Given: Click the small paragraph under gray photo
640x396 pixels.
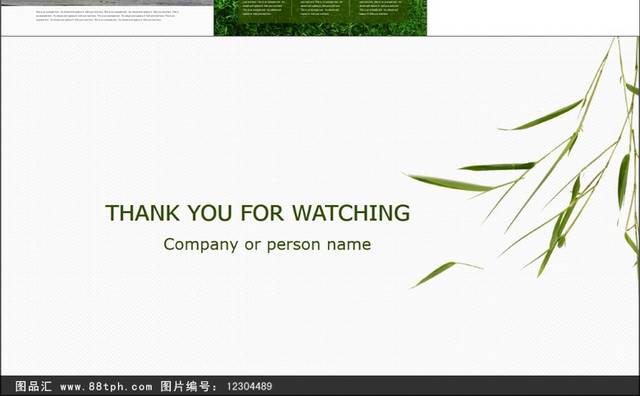Looking at the screenshot, I should [x=107, y=16].
